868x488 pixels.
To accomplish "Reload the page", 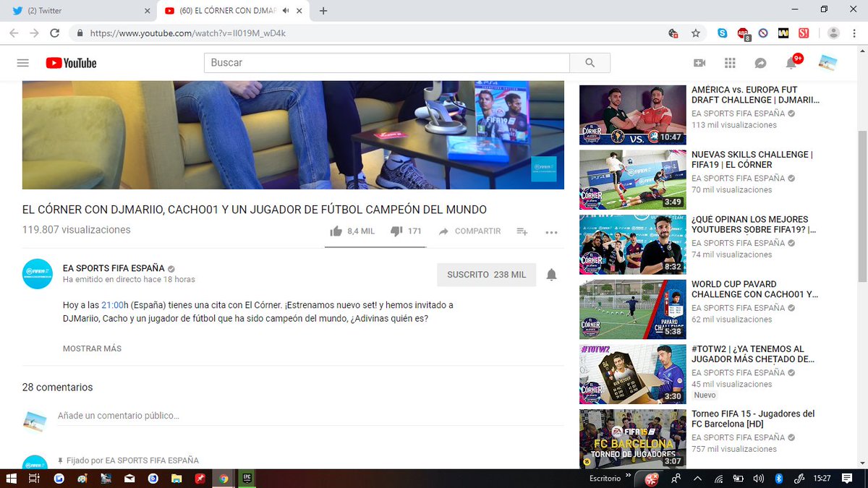I will (54, 33).
